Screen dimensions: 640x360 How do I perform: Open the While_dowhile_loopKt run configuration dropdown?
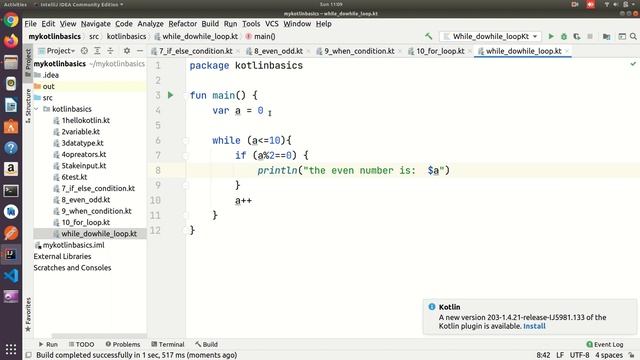click(491, 36)
